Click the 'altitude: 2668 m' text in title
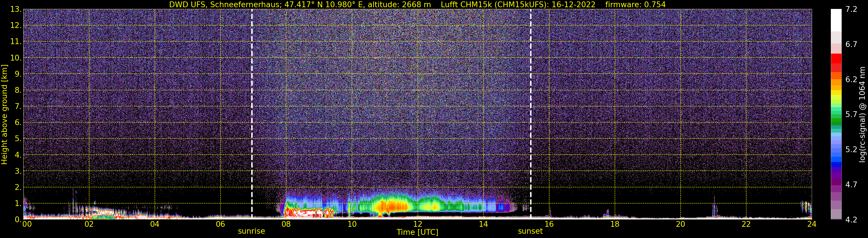The width and height of the screenshot is (868, 238). coord(399,4)
